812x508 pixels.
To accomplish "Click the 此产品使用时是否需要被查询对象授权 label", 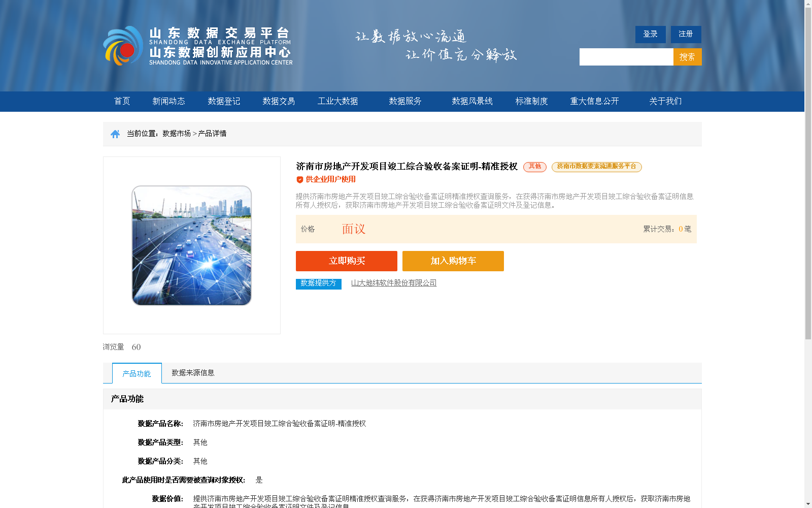I will [184, 480].
